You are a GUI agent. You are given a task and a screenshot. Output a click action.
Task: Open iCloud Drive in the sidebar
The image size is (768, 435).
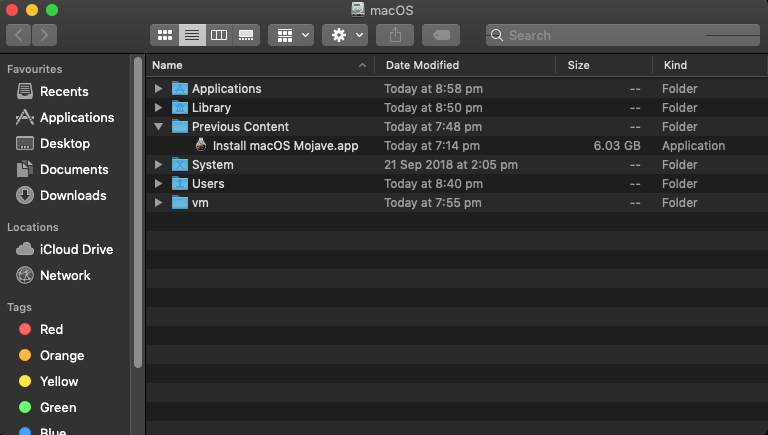coord(76,249)
